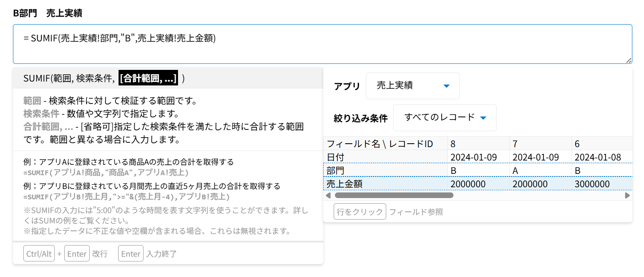Click the blue arrow in アプリ selector

tap(447, 86)
